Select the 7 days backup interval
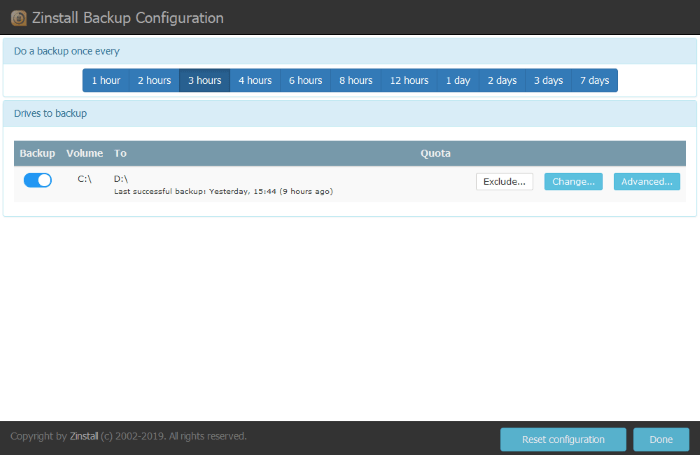This screenshot has width=700, height=455. pos(594,80)
